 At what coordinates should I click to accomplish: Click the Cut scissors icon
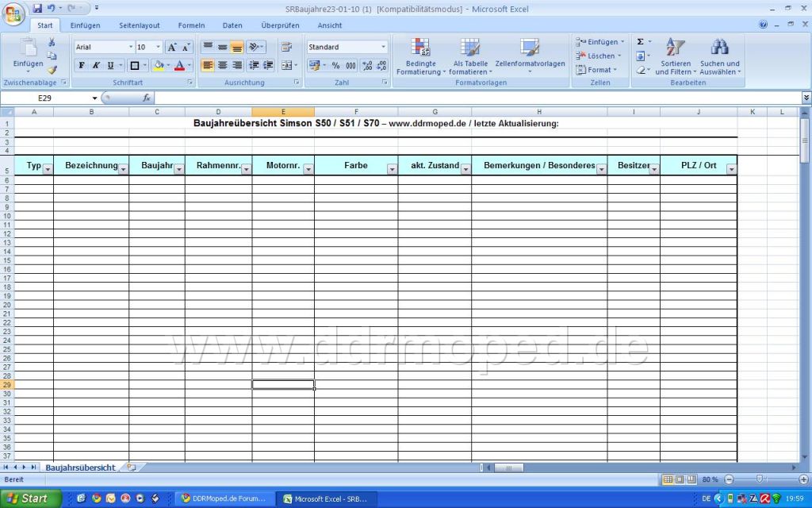(52, 43)
